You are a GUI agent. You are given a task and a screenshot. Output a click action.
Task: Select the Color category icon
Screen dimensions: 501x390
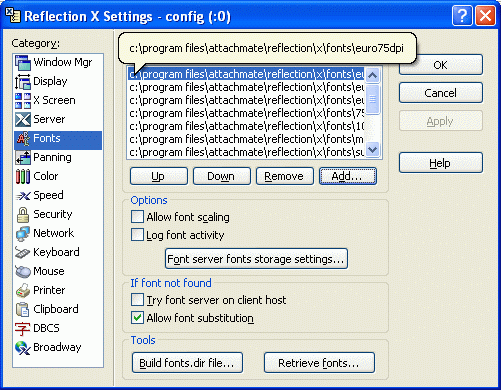[23, 177]
